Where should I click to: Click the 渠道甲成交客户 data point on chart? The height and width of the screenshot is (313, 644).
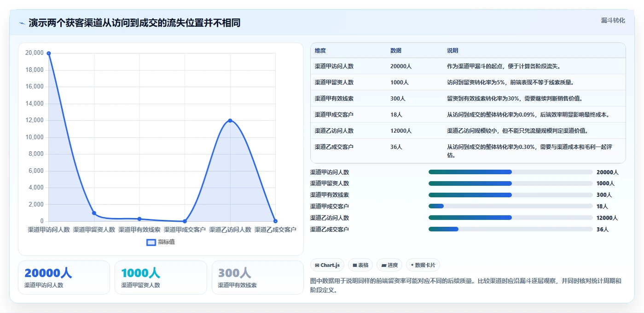[x=185, y=221]
